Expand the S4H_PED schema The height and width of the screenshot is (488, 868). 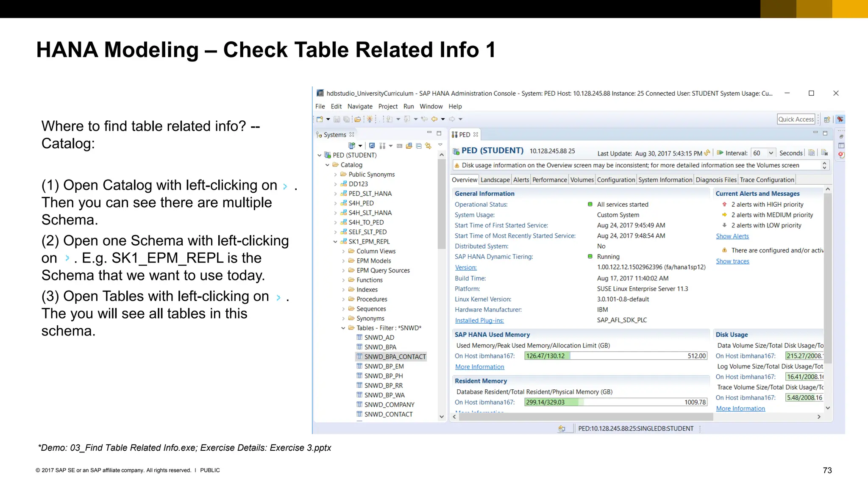(x=335, y=203)
